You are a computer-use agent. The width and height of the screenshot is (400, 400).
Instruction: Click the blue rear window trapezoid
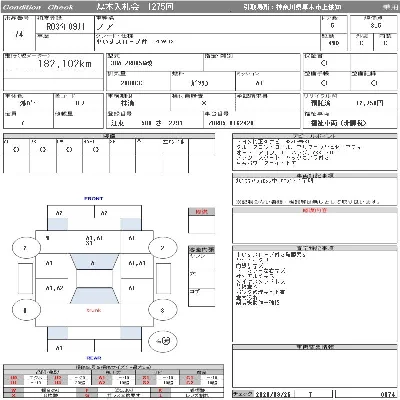[94, 296]
